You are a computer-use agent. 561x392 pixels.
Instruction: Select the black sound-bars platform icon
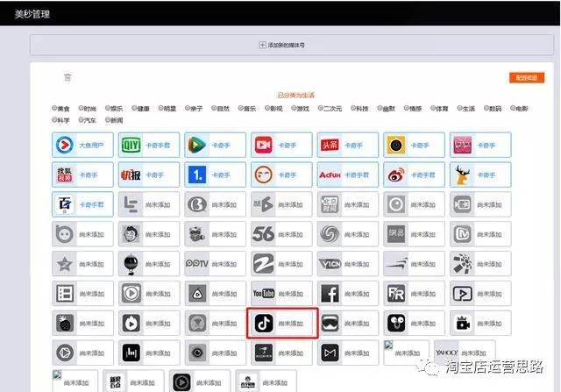tap(131, 353)
